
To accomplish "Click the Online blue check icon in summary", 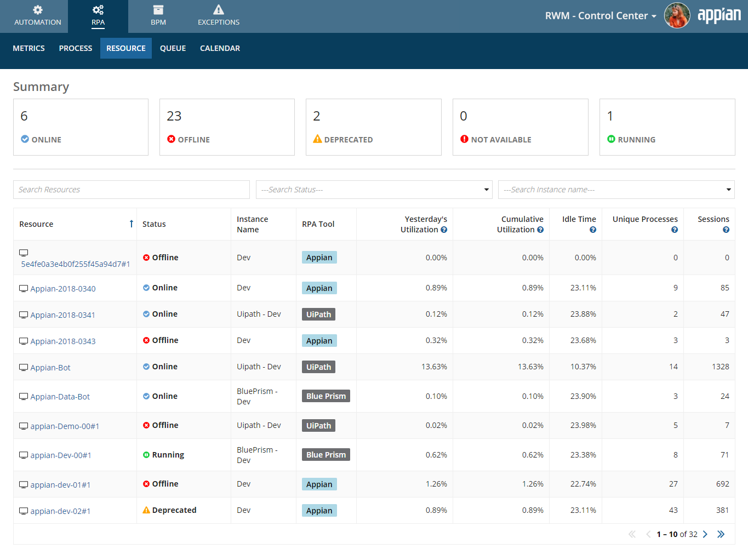I will tap(25, 139).
